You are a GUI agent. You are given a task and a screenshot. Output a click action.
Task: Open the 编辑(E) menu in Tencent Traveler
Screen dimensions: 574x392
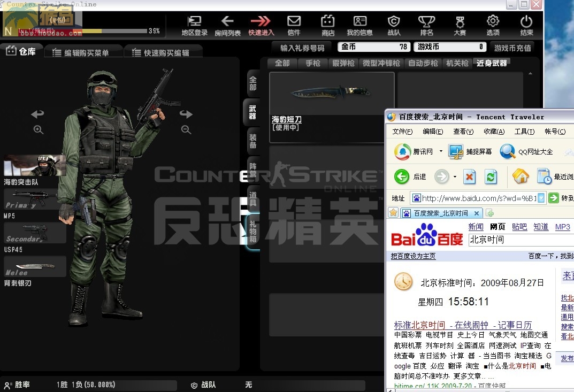point(433,132)
